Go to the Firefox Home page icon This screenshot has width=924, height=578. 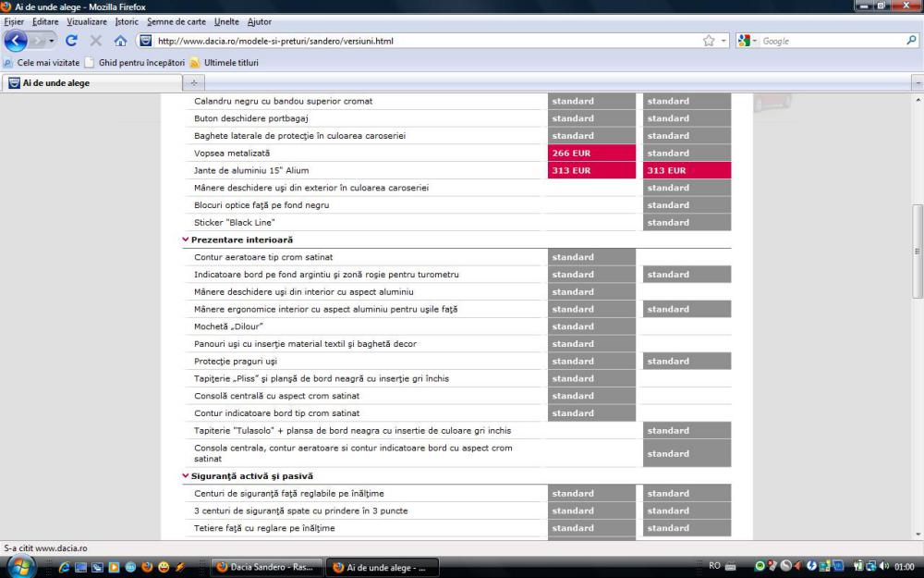click(x=120, y=41)
